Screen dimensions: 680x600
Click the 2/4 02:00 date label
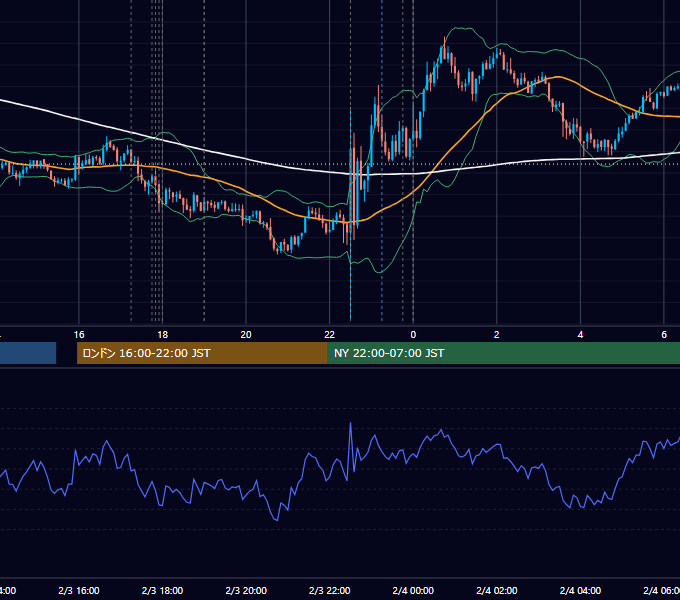point(497,590)
